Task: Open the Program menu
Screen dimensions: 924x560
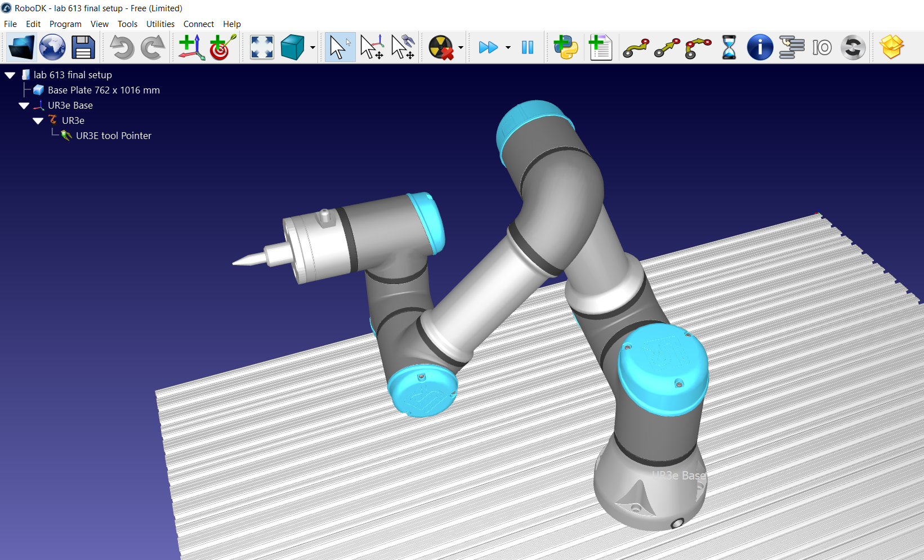Action: (65, 24)
